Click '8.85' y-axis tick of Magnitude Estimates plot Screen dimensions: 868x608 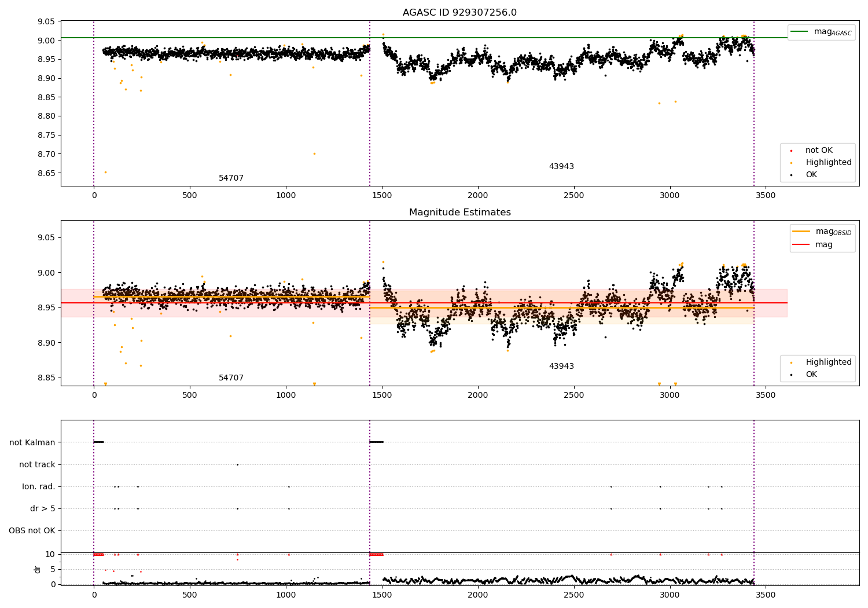click(46, 378)
